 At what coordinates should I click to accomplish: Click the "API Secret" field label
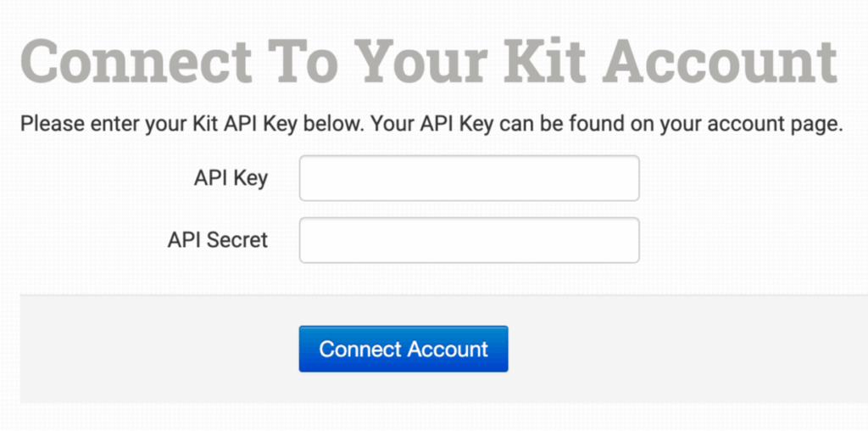coord(218,240)
